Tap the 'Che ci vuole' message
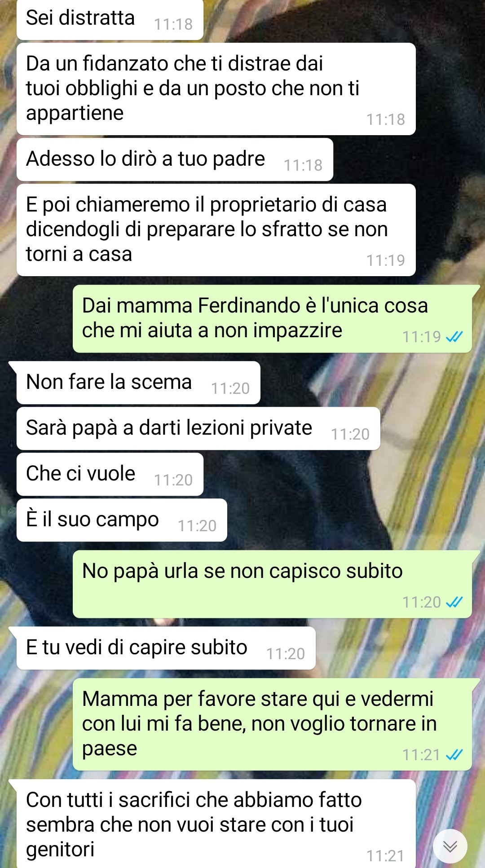This screenshot has height=868, width=485. [110, 474]
